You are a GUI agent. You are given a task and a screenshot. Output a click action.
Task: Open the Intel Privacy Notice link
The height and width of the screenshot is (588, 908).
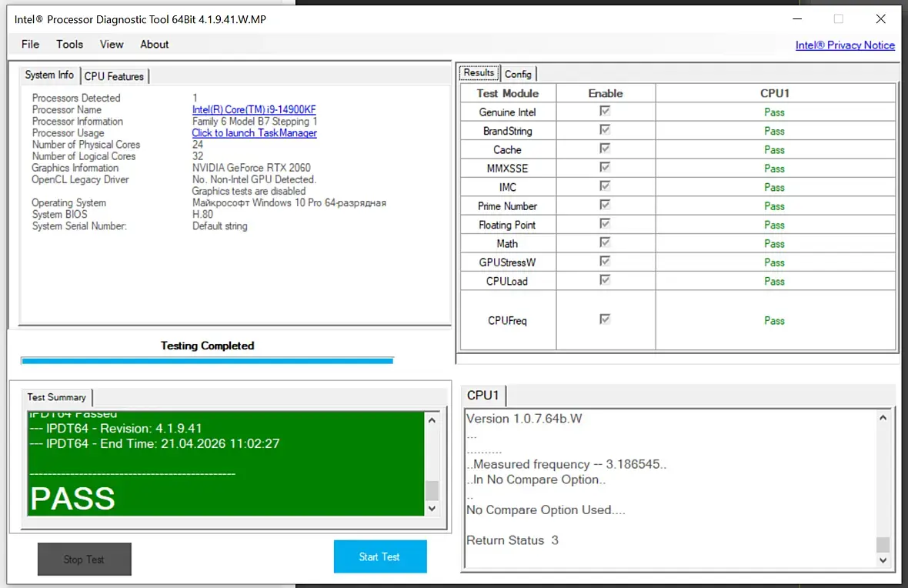click(x=845, y=45)
